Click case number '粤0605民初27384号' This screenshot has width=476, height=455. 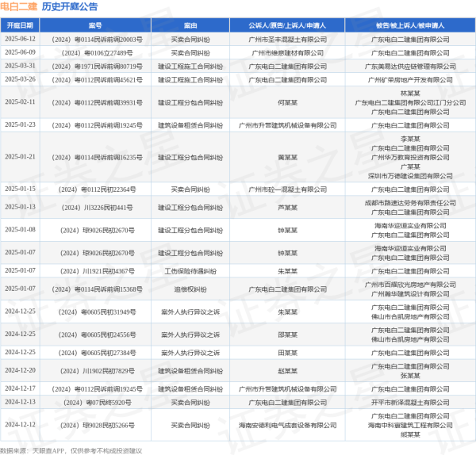[109, 353]
